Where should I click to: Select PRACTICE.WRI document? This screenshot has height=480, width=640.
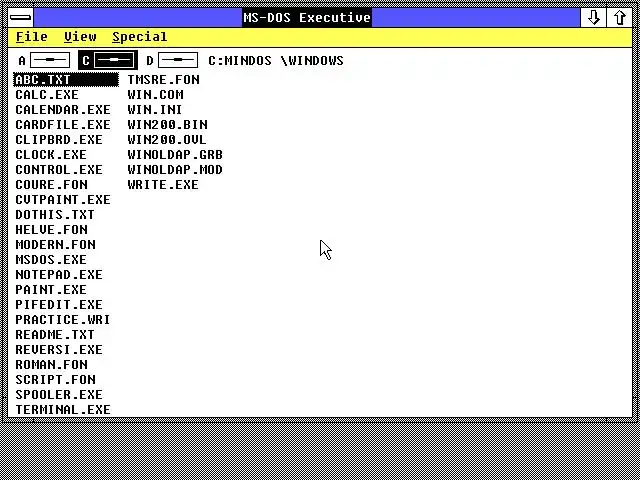pyautogui.click(x=62, y=320)
